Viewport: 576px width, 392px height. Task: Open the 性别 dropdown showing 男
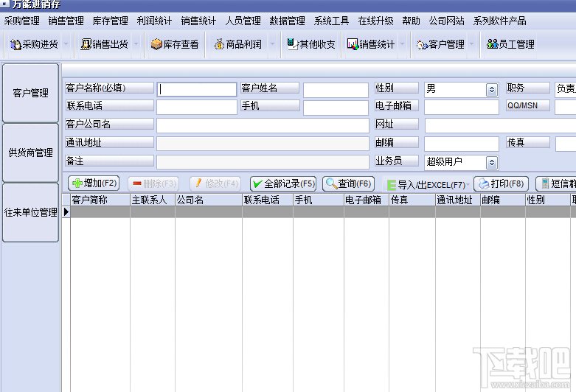click(491, 90)
